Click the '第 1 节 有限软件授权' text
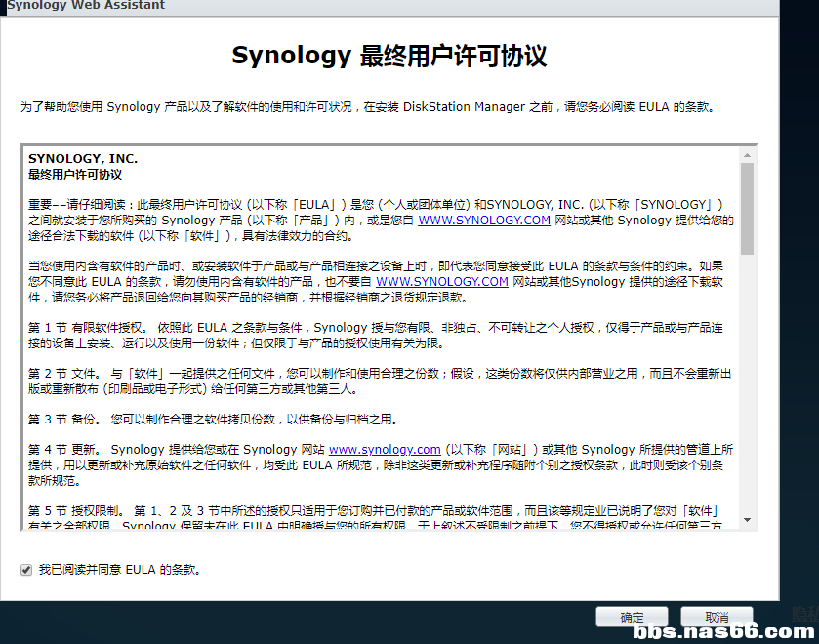 pyautogui.click(x=87, y=328)
